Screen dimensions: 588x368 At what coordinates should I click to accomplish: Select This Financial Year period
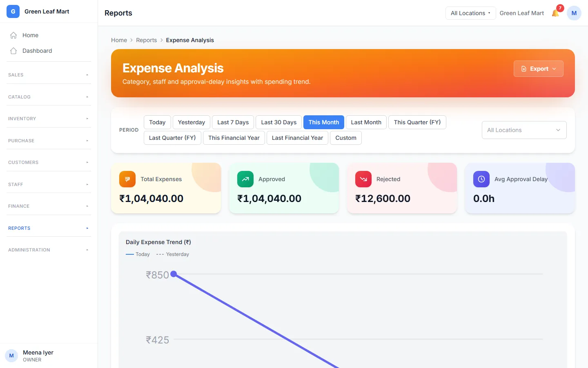pyautogui.click(x=234, y=138)
